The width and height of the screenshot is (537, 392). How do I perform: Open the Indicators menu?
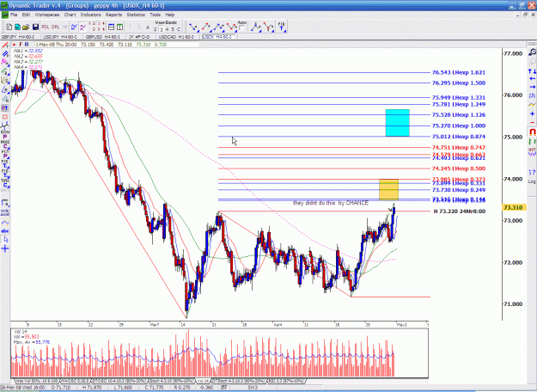pos(90,15)
